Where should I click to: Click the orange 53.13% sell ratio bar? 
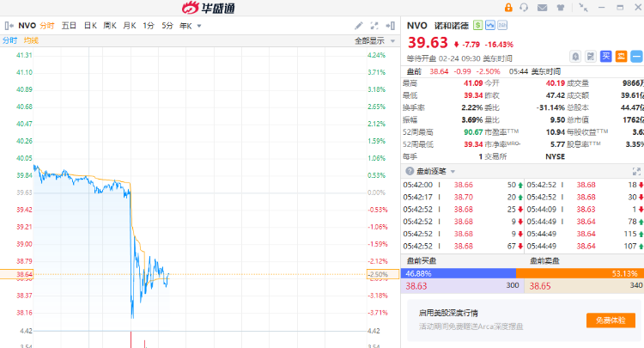click(x=580, y=273)
